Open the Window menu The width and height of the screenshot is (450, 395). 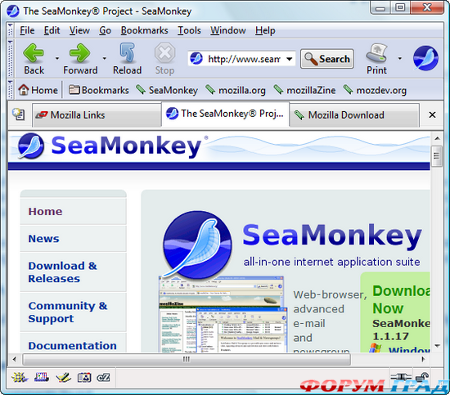(228, 30)
